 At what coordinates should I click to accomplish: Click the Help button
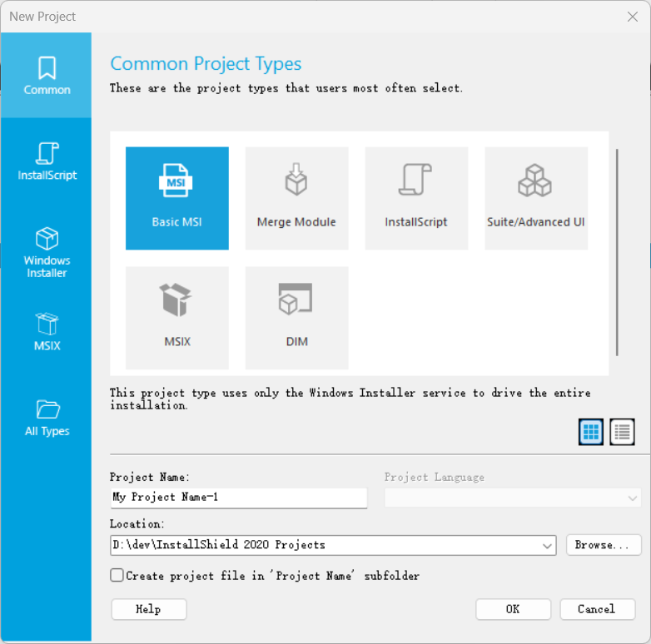149,609
